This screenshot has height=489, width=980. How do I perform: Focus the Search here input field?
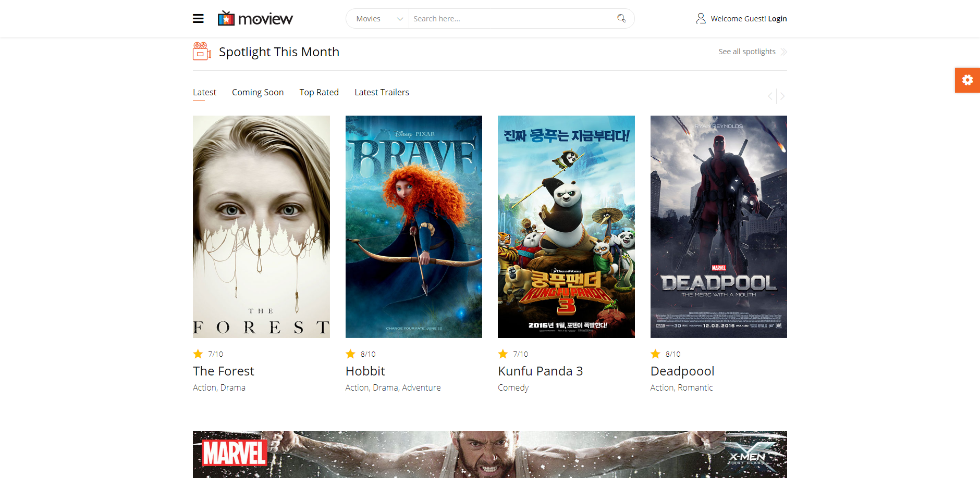click(511, 19)
